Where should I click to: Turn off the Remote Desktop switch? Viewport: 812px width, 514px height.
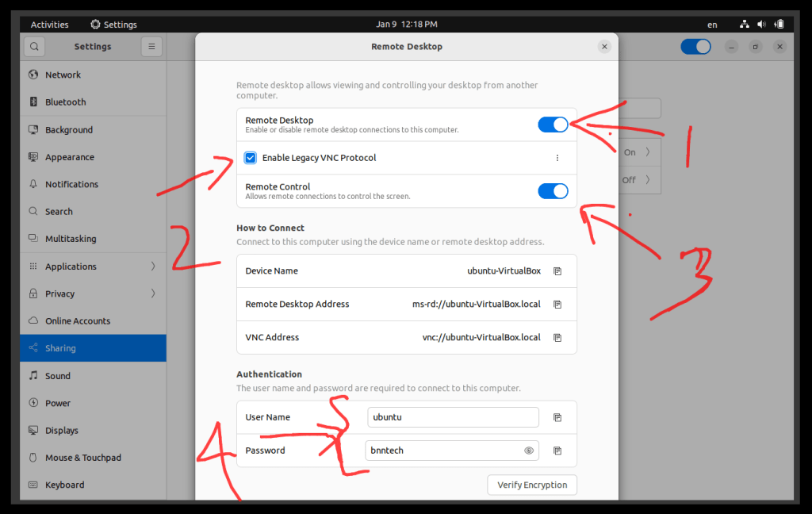click(553, 125)
